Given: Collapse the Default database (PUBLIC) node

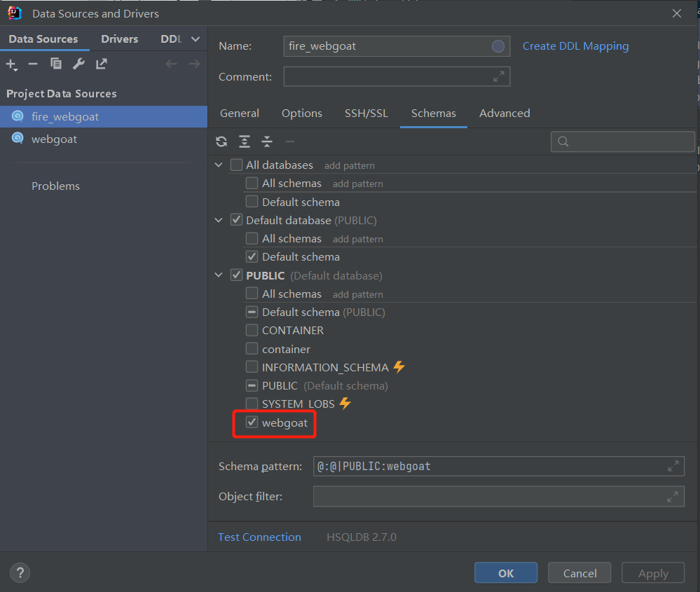Looking at the screenshot, I should pyautogui.click(x=219, y=220).
